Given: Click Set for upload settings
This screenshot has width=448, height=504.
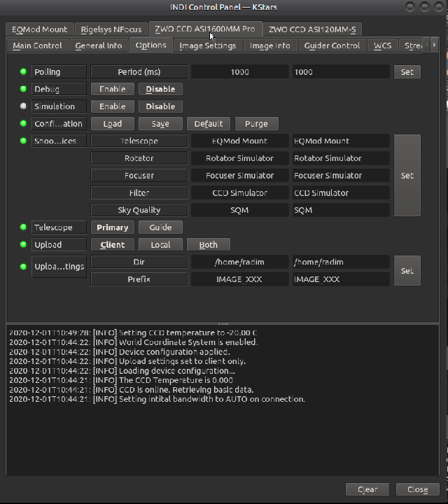Looking at the screenshot, I should [407, 271].
